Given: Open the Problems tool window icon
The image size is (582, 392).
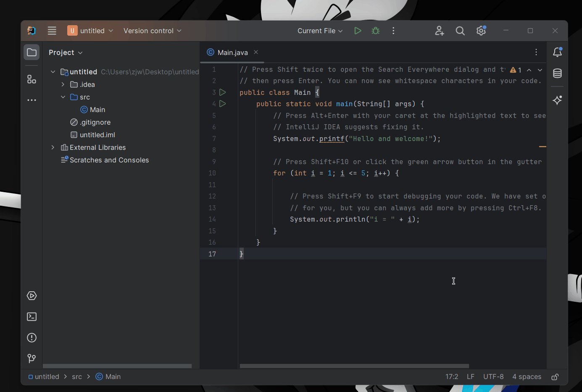Looking at the screenshot, I should [x=32, y=338].
